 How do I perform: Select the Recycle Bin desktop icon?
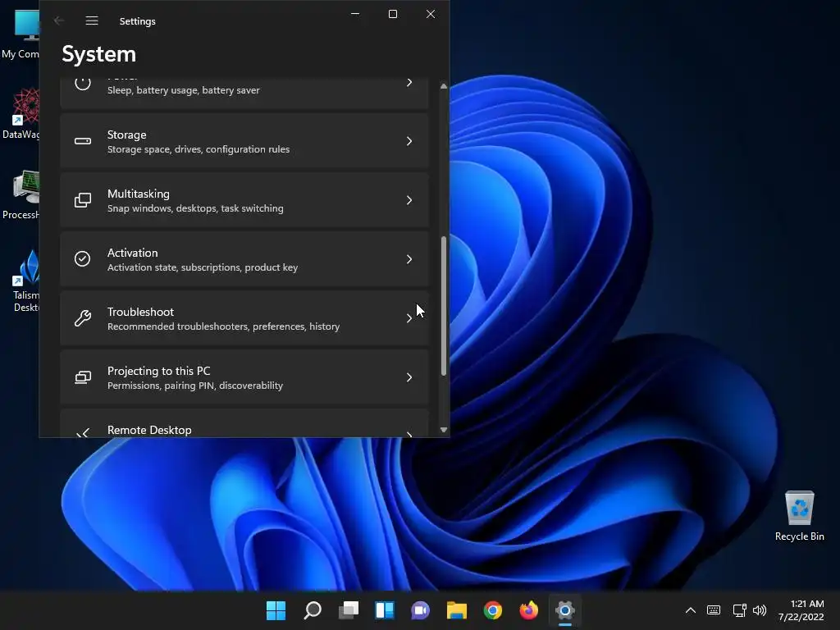pos(799,516)
